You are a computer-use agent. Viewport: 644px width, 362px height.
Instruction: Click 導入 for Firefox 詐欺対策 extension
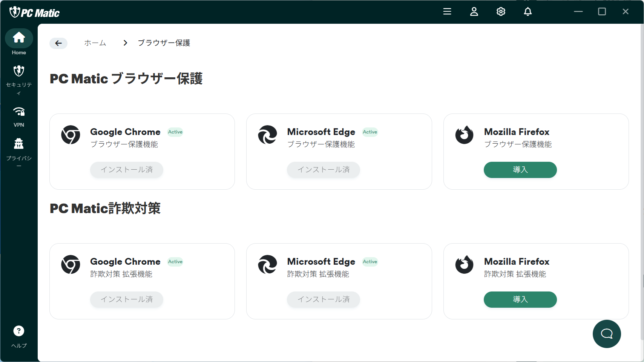(x=520, y=299)
